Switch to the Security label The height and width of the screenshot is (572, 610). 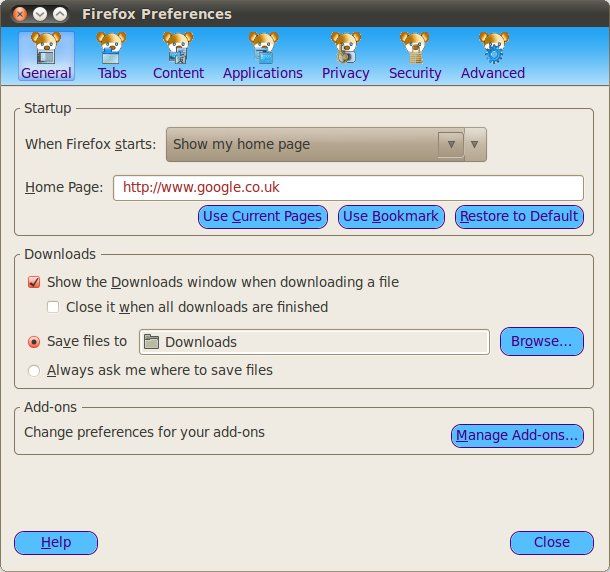pos(415,73)
